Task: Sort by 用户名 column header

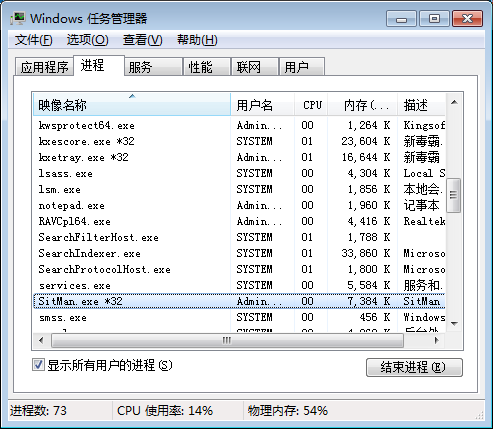Action: (x=262, y=105)
